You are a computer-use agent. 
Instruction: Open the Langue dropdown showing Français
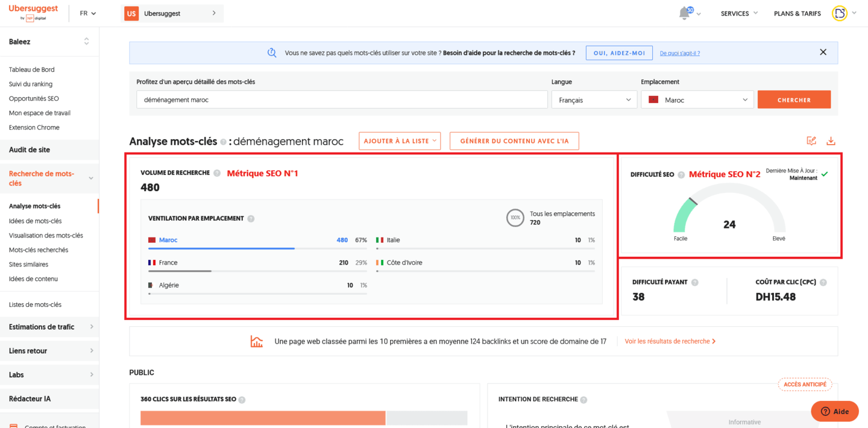[x=594, y=99]
